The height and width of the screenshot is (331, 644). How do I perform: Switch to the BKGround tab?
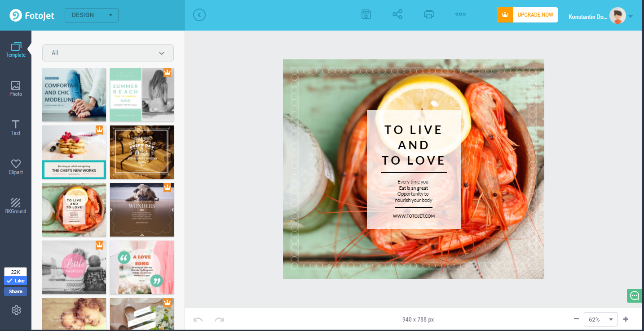[16, 206]
